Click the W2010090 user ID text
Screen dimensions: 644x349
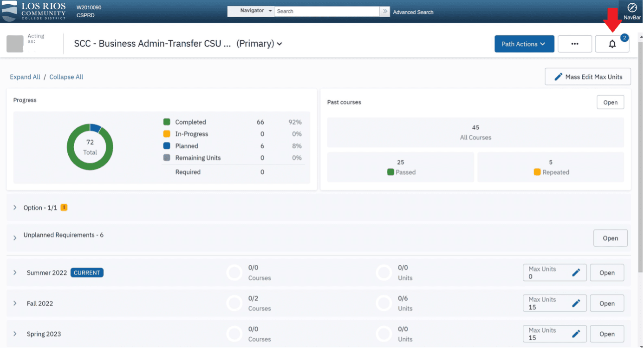point(89,8)
